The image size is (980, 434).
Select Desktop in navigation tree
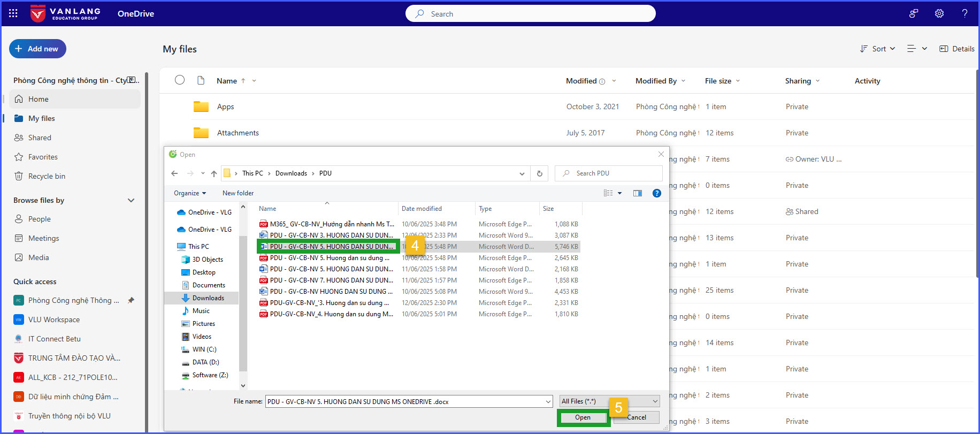pos(204,272)
